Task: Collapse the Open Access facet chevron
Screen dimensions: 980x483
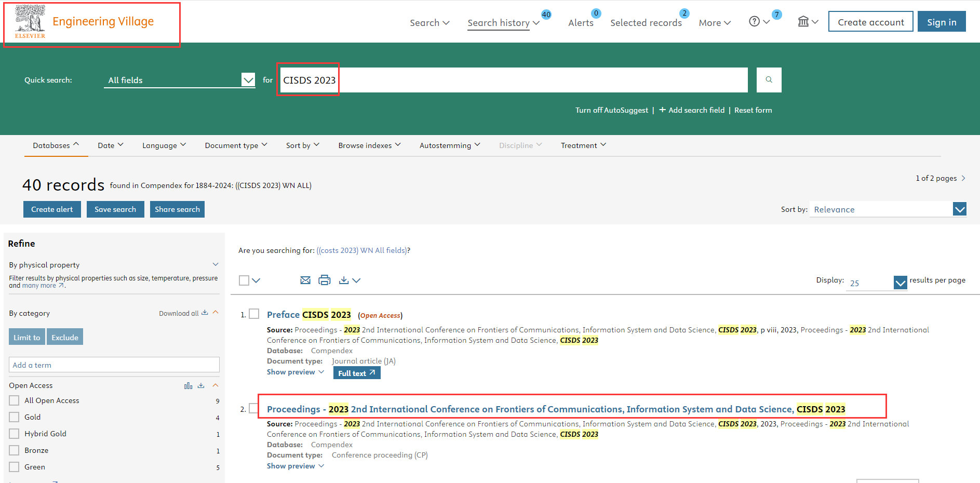Action: coord(216,385)
